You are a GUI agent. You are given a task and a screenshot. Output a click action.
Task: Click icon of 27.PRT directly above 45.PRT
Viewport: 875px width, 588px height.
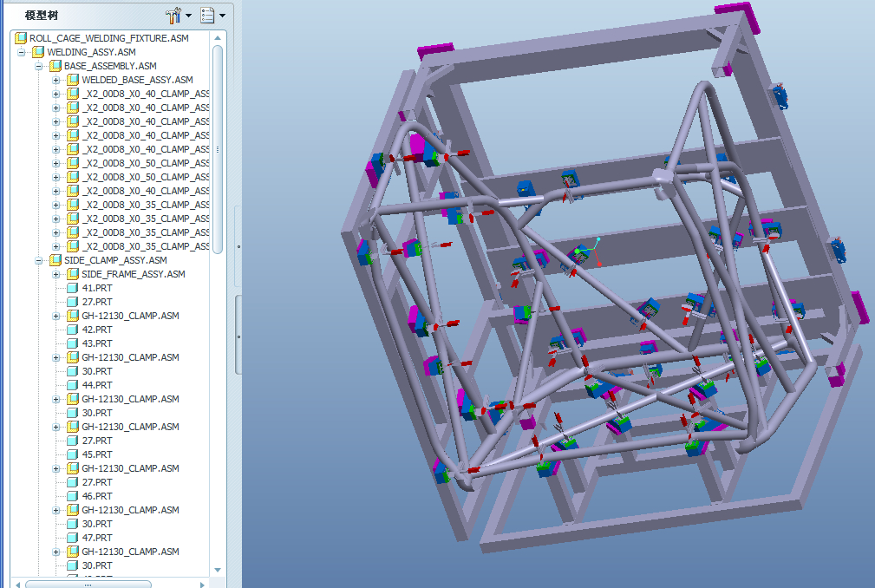pyautogui.click(x=73, y=441)
